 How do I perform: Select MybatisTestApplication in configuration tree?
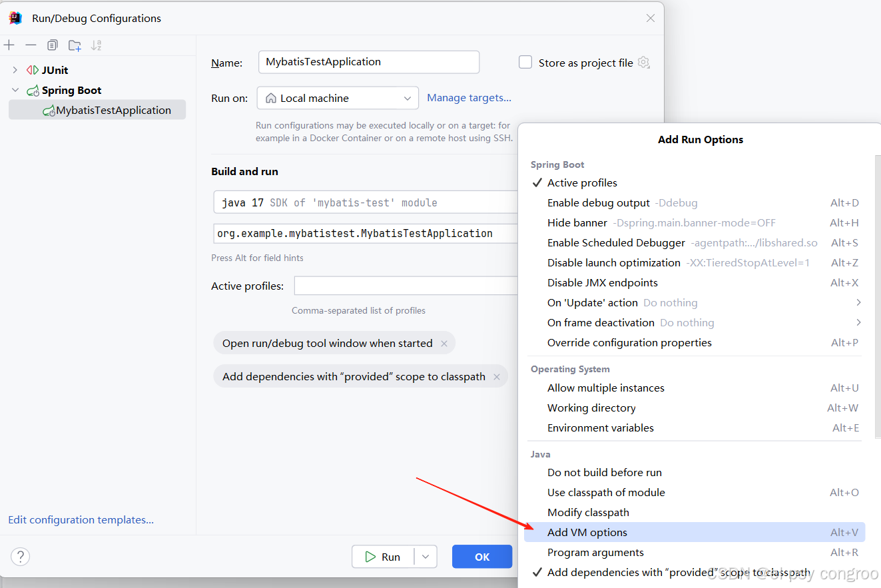pos(97,111)
